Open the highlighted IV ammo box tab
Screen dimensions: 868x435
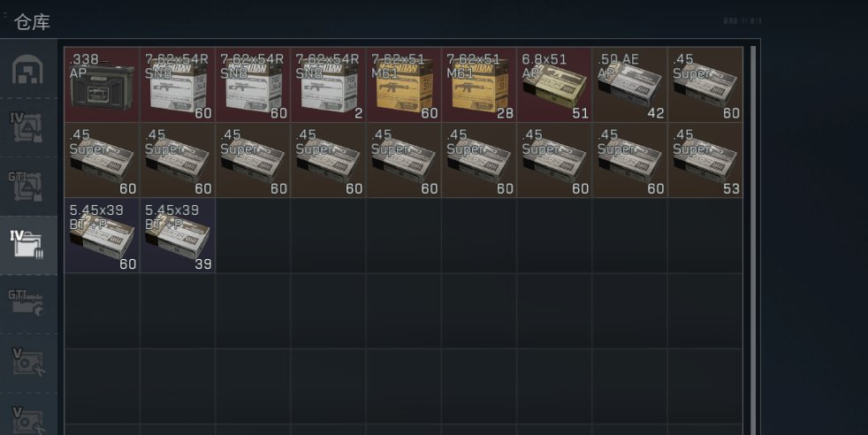coord(27,245)
